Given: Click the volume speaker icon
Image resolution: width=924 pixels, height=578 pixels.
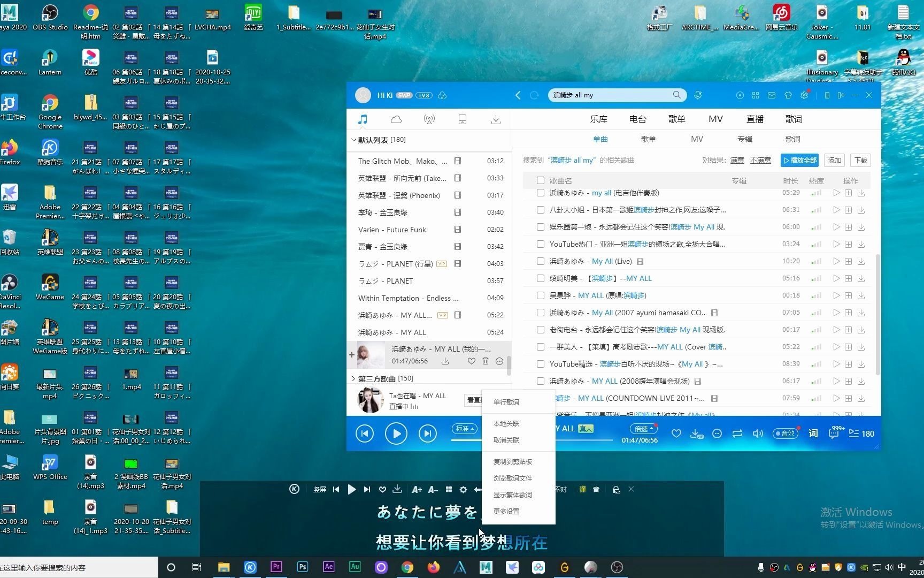Looking at the screenshot, I should [x=758, y=433].
